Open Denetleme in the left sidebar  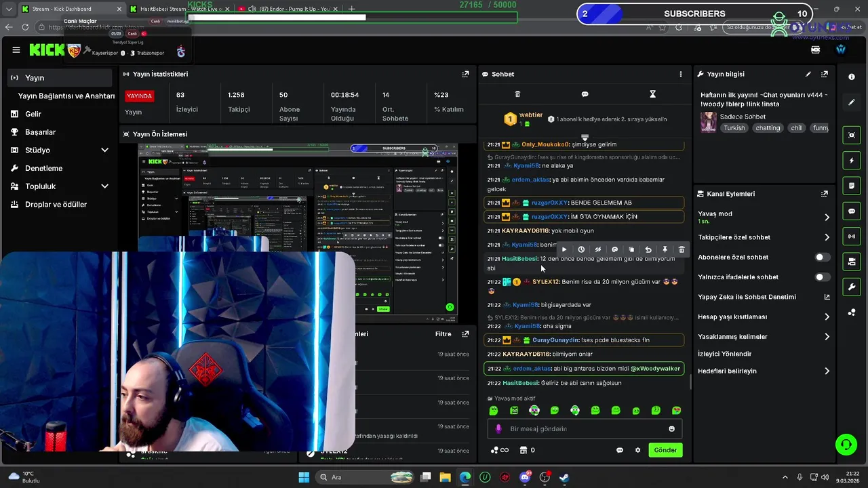(x=43, y=168)
